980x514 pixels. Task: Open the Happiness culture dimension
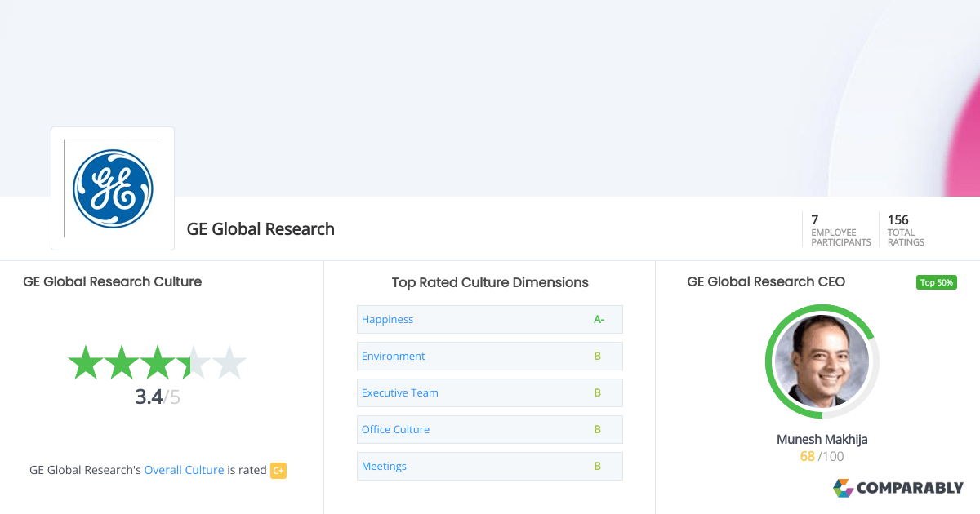490,320
